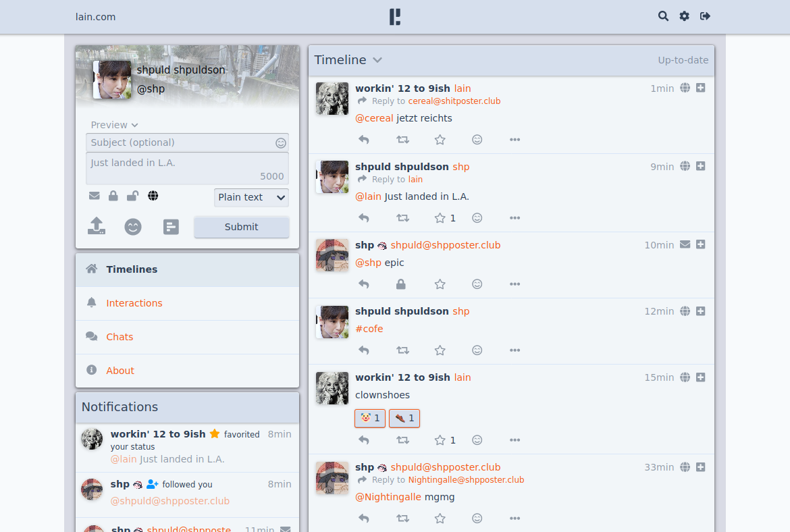Click the Subject (optional) field

click(x=180, y=142)
